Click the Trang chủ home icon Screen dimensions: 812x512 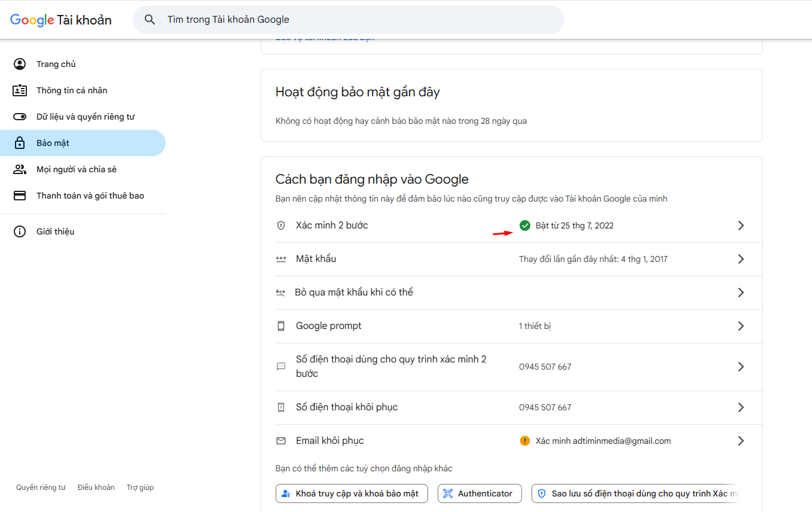pos(20,64)
